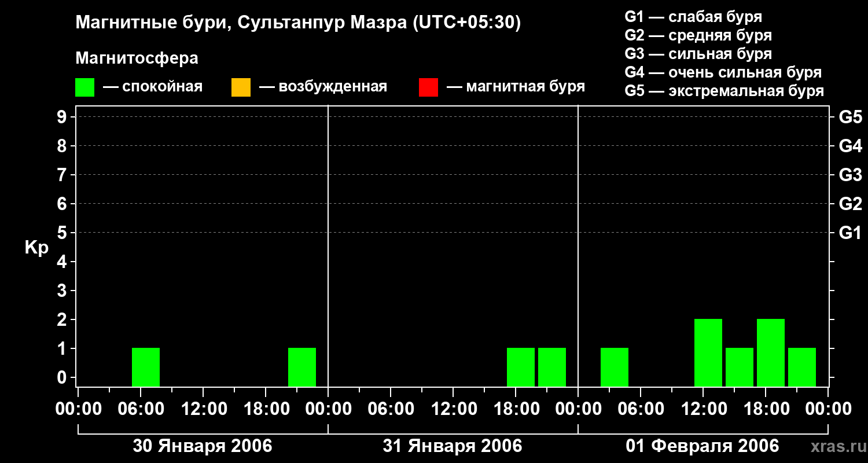Click the '30 Января 2006' date label

click(203, 446)
